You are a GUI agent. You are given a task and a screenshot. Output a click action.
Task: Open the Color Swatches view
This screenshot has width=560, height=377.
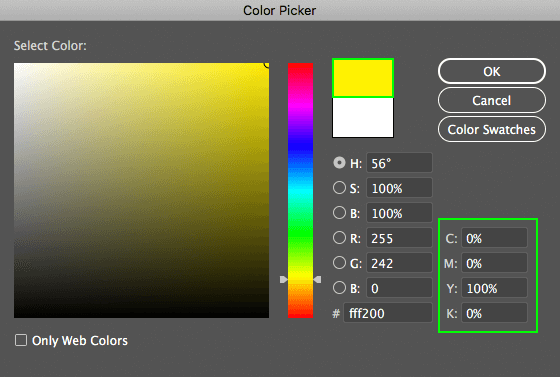tap(491, 129)
